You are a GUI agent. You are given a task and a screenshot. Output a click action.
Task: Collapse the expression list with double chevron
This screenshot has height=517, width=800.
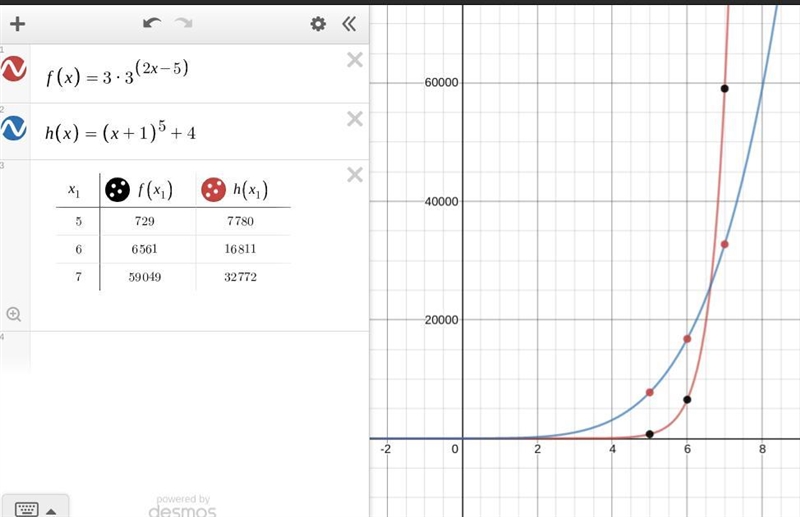coord(349,23)
